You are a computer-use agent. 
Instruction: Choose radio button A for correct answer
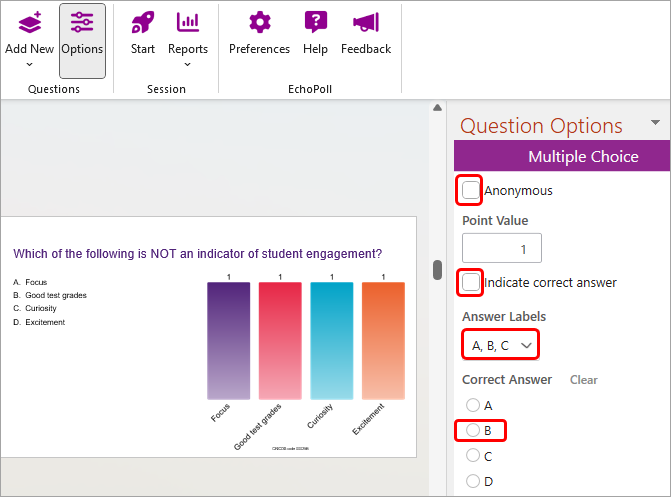pos(473,405)
